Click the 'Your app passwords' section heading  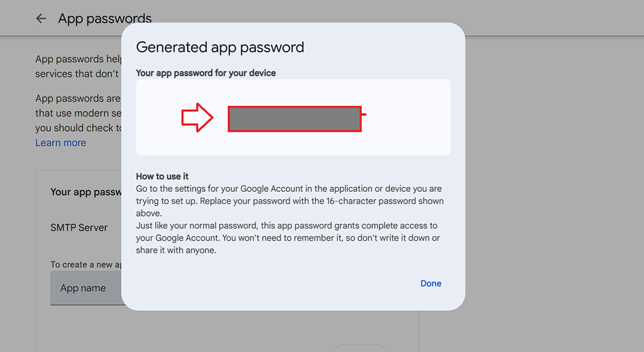click(x=85, y=193)
